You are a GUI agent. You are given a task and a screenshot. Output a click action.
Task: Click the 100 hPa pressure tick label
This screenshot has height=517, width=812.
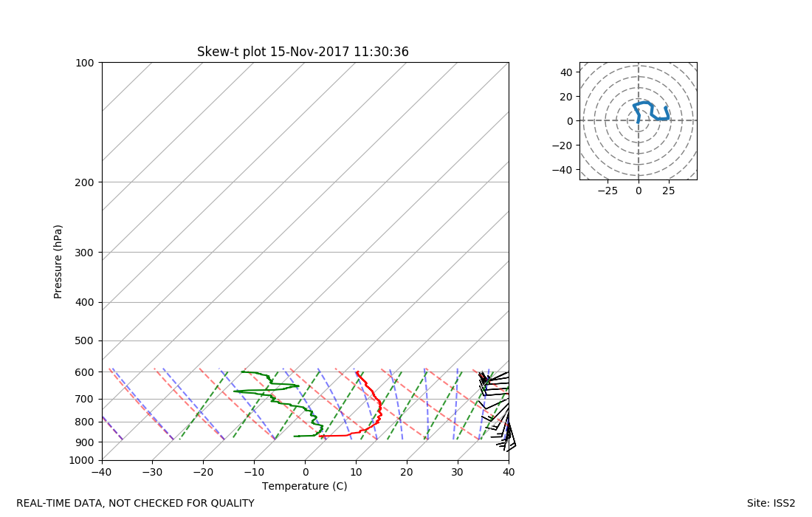pos(85,63)
